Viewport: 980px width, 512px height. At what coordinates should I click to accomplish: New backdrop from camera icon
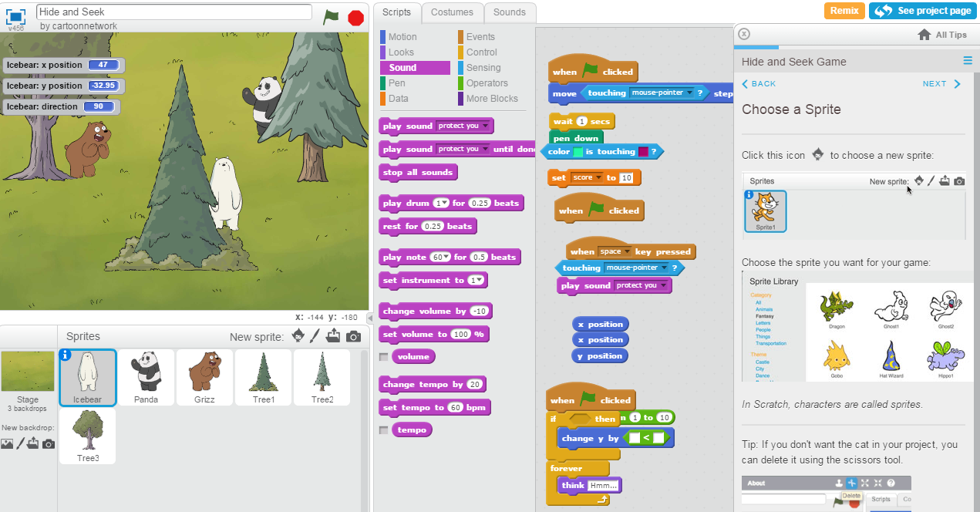click(49, 444)
